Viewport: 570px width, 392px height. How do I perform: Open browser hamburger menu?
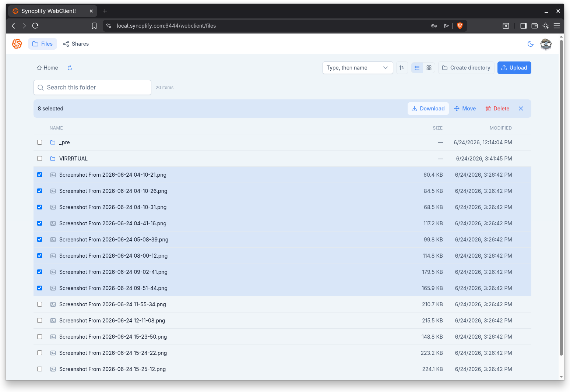point(557,26)
